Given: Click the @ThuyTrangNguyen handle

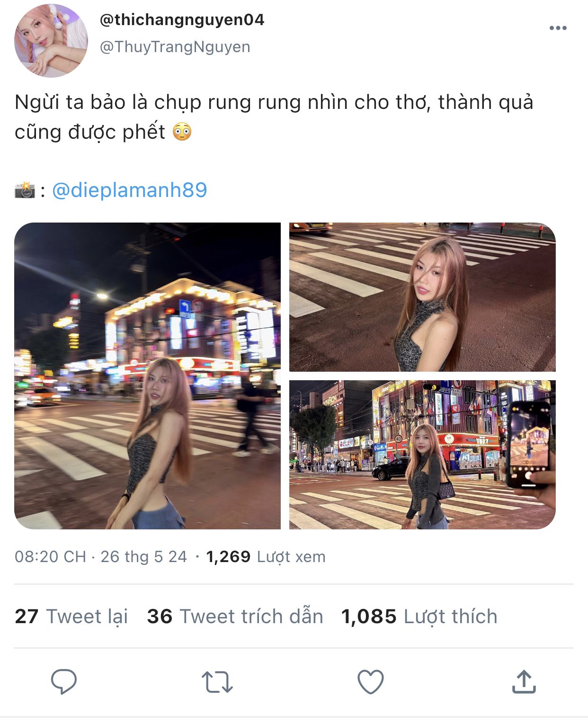Looking at the screenshot, I should (x=175, y=47).
